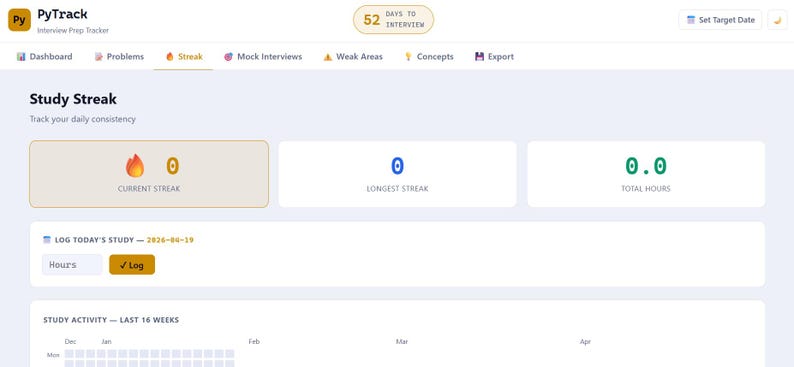The image size is (794, 367).
Task: Click the Mock Interviews target icon
Action: point(228,57)
